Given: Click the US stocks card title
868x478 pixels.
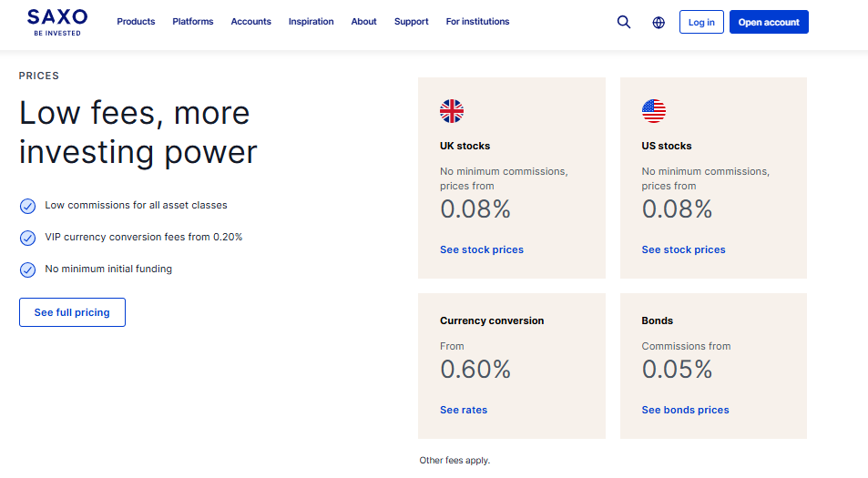Looking at the screenshot, I should (667, 146).
